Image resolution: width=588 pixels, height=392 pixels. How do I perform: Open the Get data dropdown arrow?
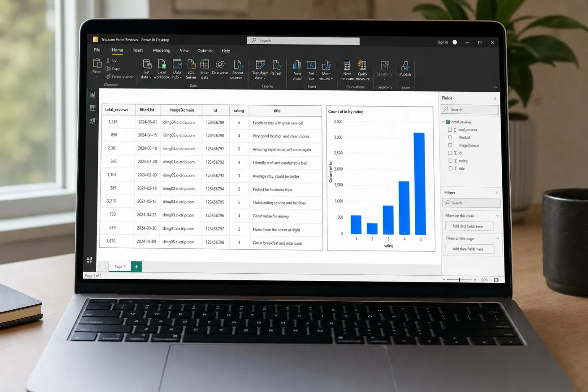coord(150,78)
